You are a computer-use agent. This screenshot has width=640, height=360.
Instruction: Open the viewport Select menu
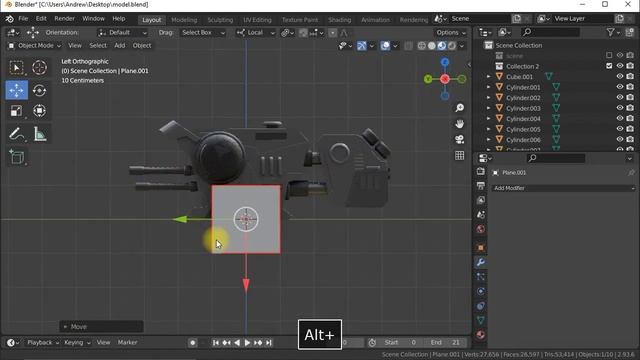click(98, 46)
